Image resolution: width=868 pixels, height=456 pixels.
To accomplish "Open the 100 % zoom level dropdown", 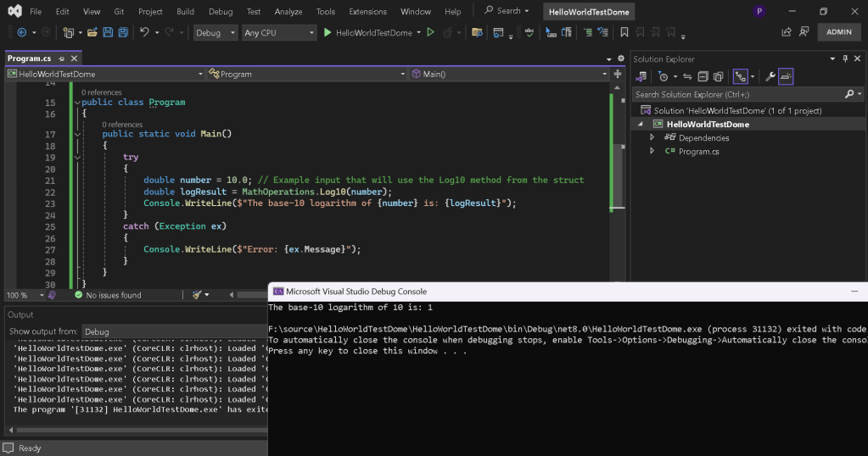I will point(25,295).
